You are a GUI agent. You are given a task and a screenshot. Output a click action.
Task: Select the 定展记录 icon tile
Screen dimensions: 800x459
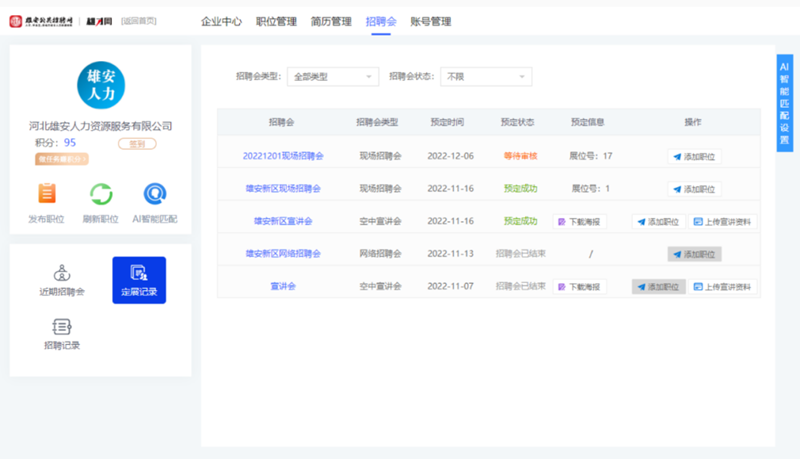point(139,279)
